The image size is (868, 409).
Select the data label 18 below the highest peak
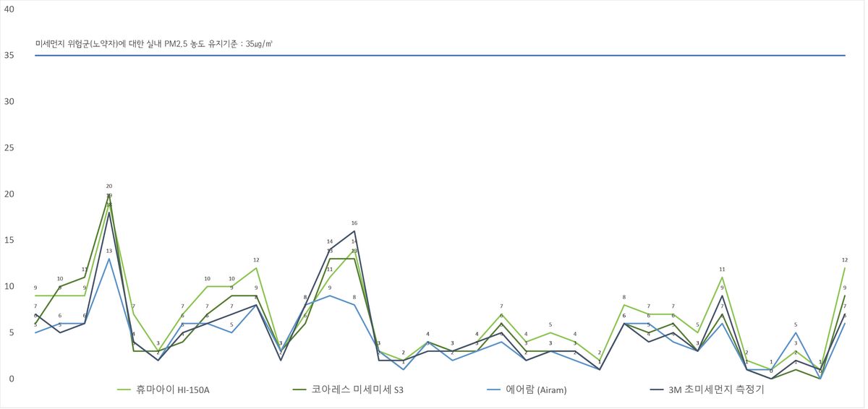click(109, 205)
